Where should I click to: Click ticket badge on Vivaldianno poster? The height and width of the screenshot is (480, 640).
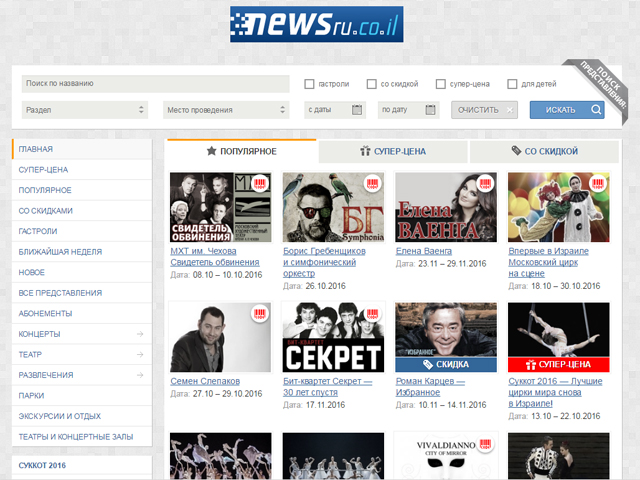(485, 444)
